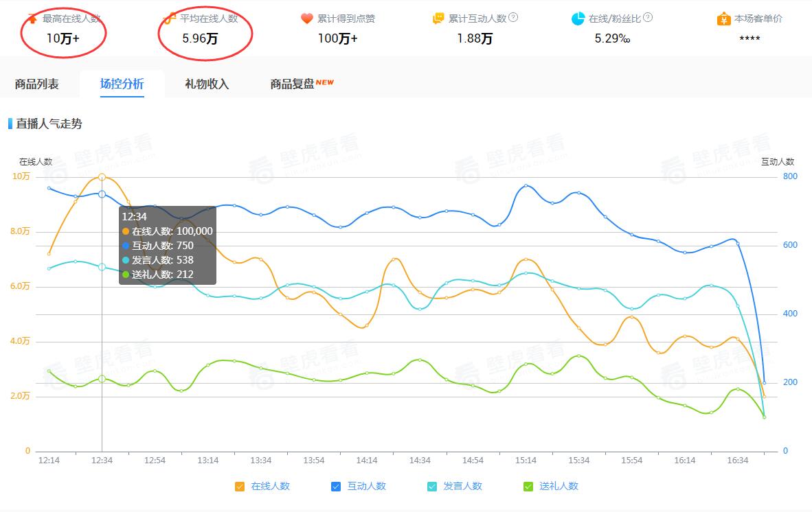
Task: Click the 100万+ likes value
Action: 337,38
